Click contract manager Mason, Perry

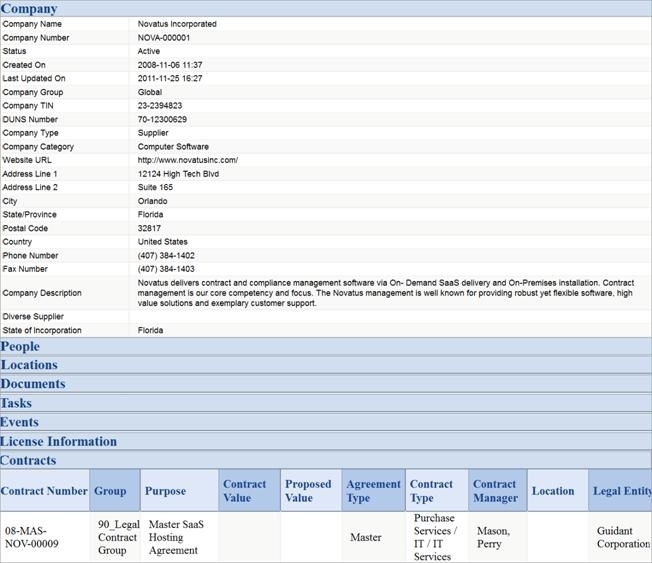click(493, 537)
